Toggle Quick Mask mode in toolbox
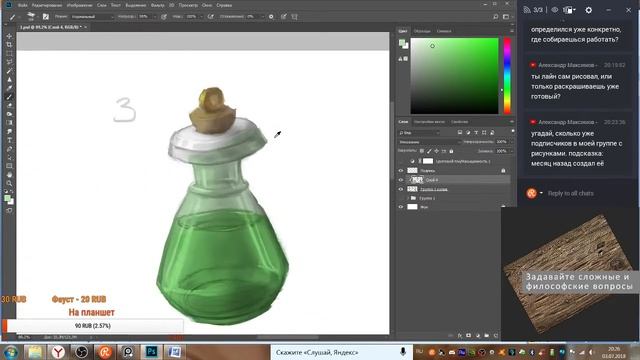Viewport: 640px width, 360px height. (x=9, y=211)
